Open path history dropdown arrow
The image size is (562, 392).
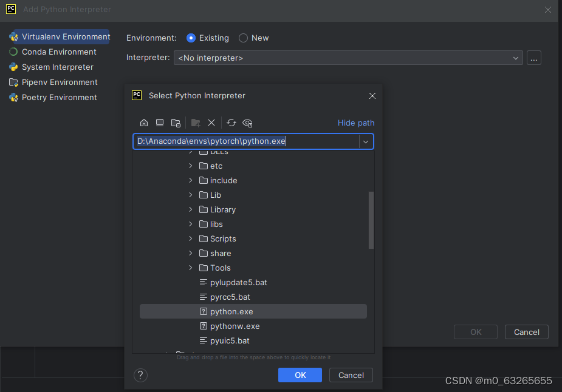[x=366, y=142]
